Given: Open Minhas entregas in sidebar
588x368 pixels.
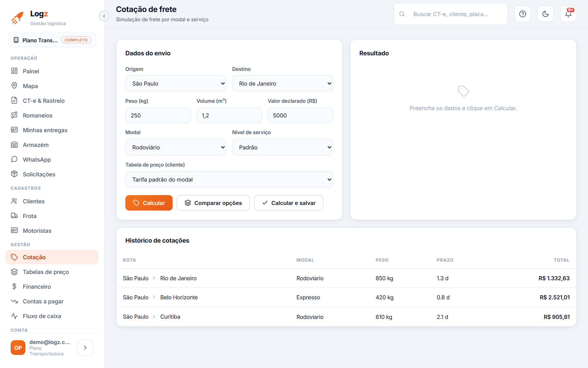Looking at the screenshot, I should [x=52, y=130].
